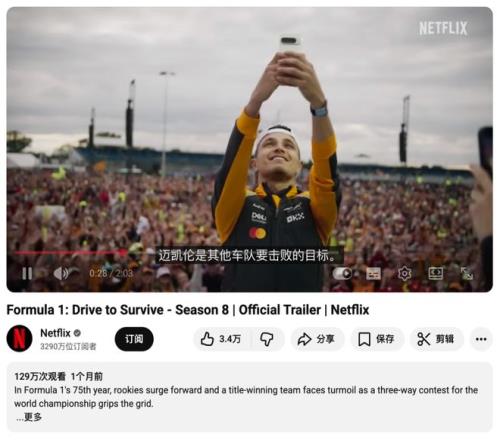Save video using 保存 bookmark button
Screen dimensions: 500x440
[x=377, y=339]
